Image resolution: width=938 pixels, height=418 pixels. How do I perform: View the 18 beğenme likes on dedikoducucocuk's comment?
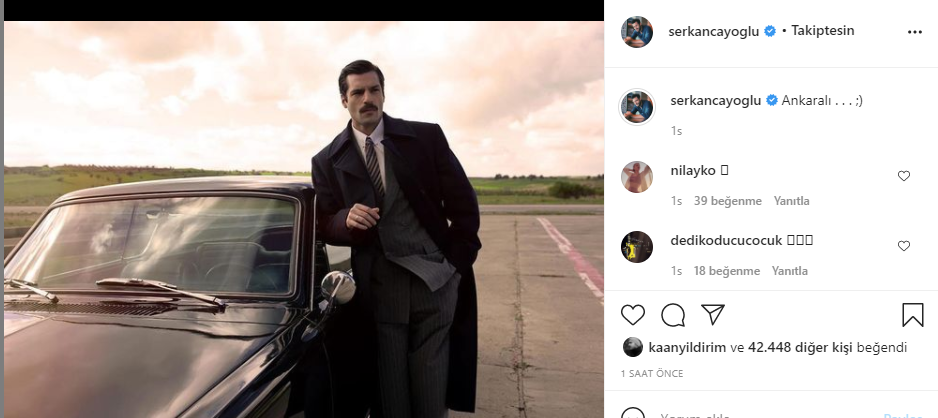[x=727, y=271]
